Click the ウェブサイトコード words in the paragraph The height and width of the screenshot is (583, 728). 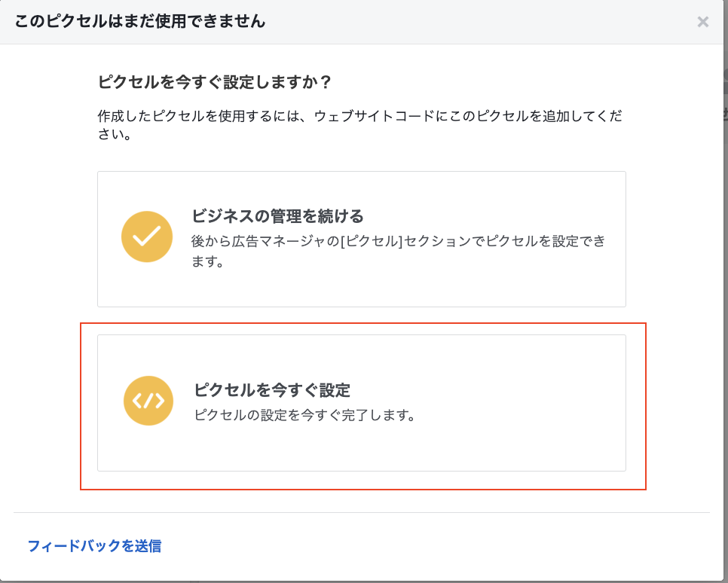pyautogui.click(x=375, y=115)
